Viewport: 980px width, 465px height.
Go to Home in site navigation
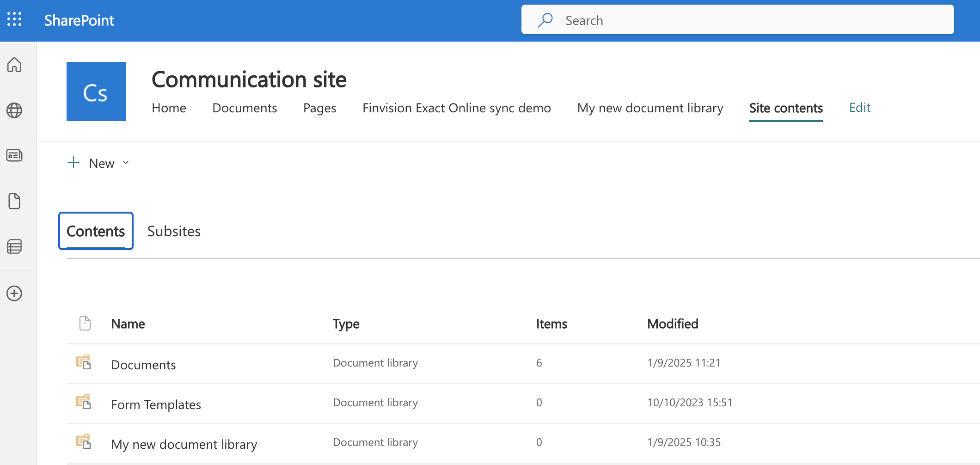(169, 108)
